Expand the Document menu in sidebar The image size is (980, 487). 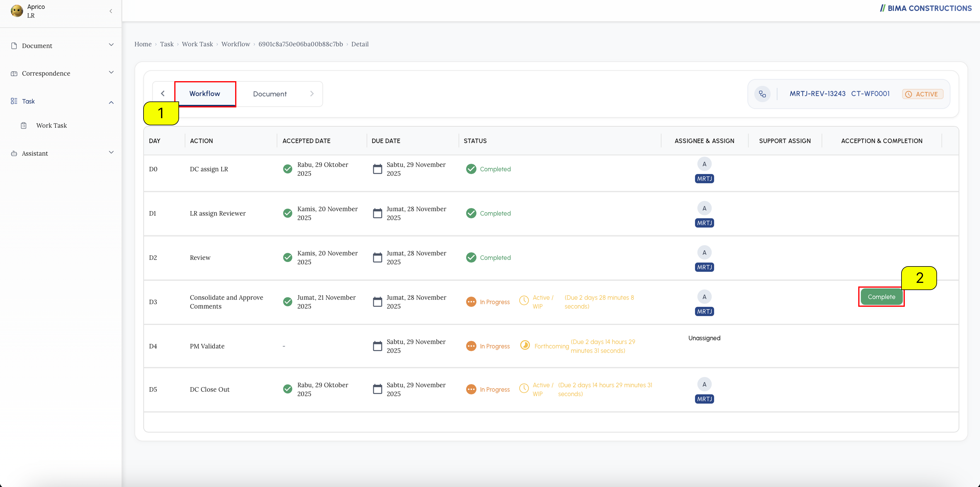111,45
